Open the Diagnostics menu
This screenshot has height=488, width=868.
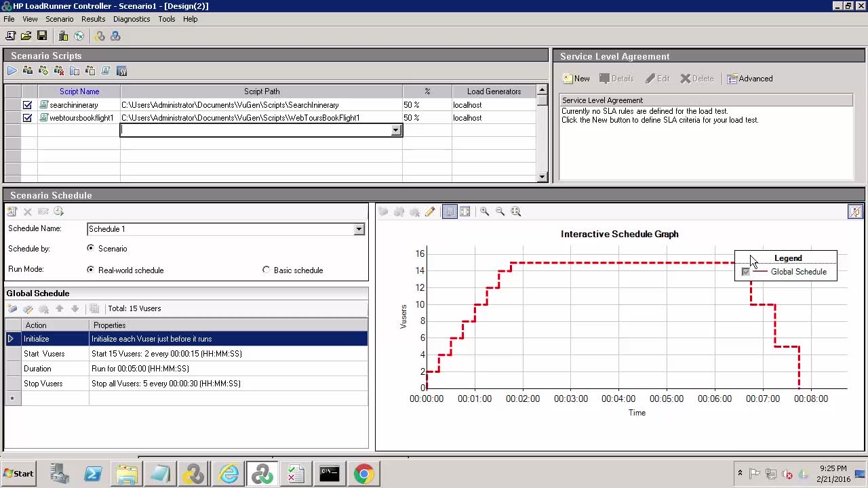click(x=132, y=19)
